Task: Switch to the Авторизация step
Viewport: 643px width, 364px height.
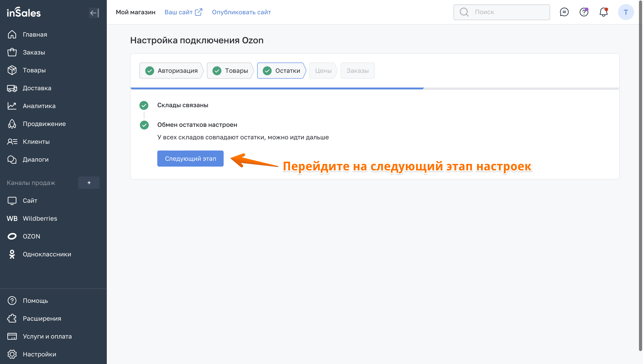Action: pos(171,71)
